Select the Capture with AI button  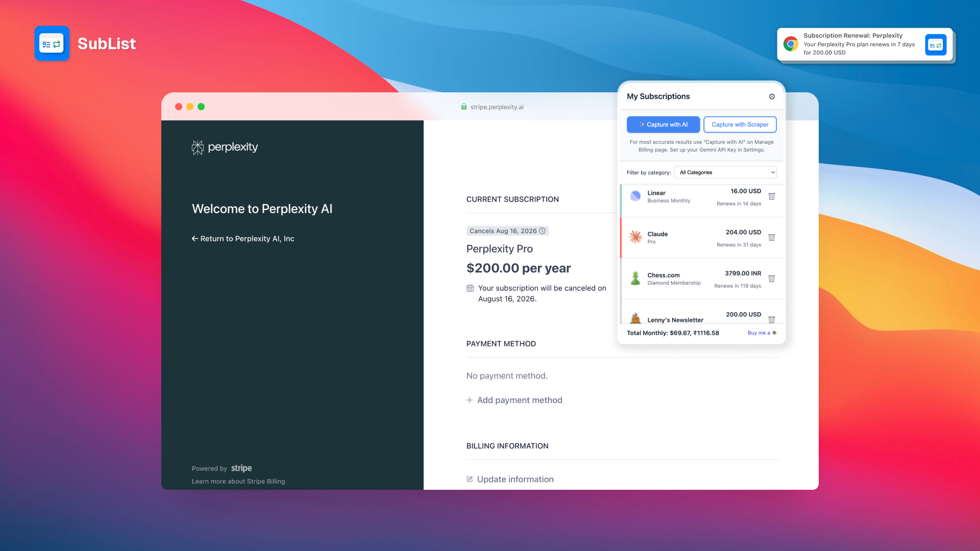[663, 124]
